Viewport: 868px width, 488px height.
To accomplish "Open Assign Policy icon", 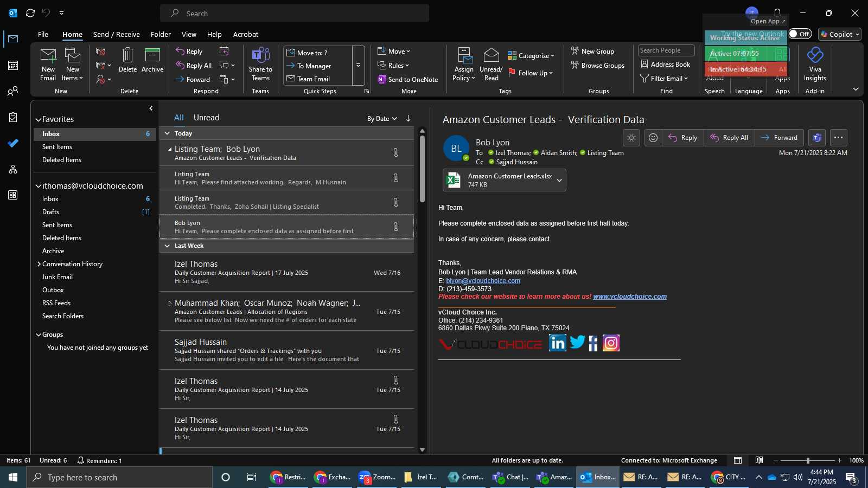I will tap(464, 65).
